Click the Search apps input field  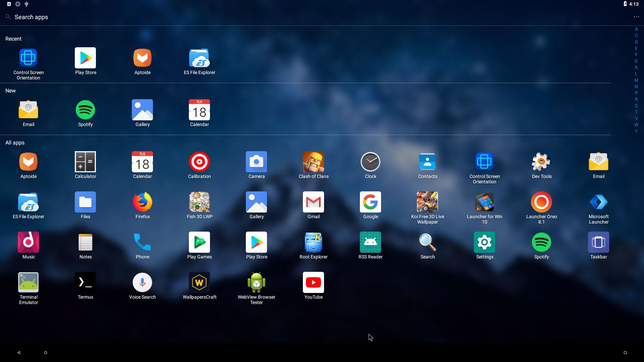tap(31, 17)
